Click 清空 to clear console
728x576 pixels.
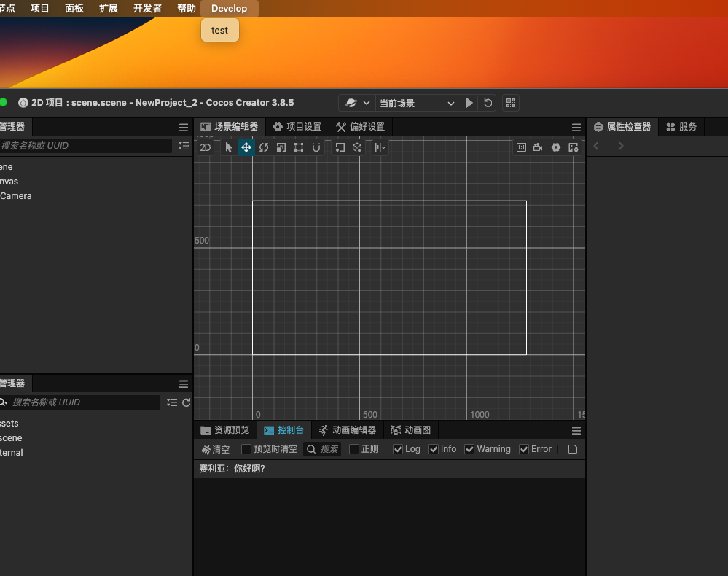216,449
